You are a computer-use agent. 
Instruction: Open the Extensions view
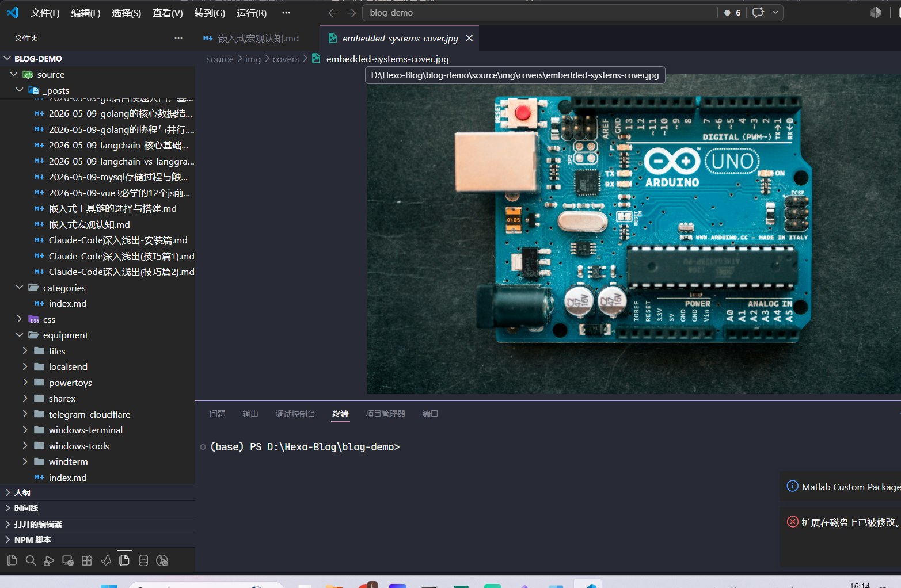(87, 560)
